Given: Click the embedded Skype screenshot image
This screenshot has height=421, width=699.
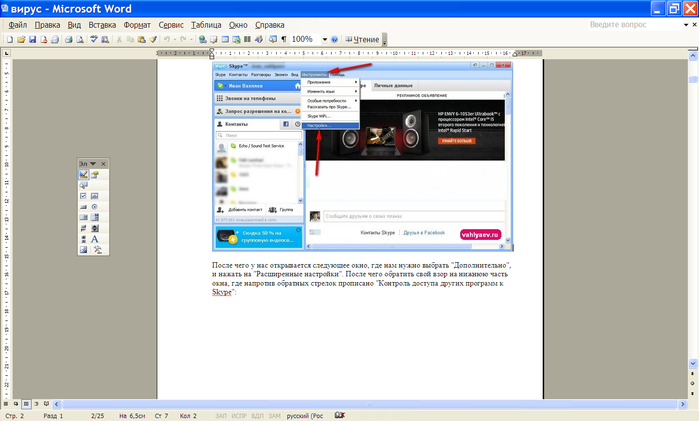Looking at the screenshot, I should point(362,157).
